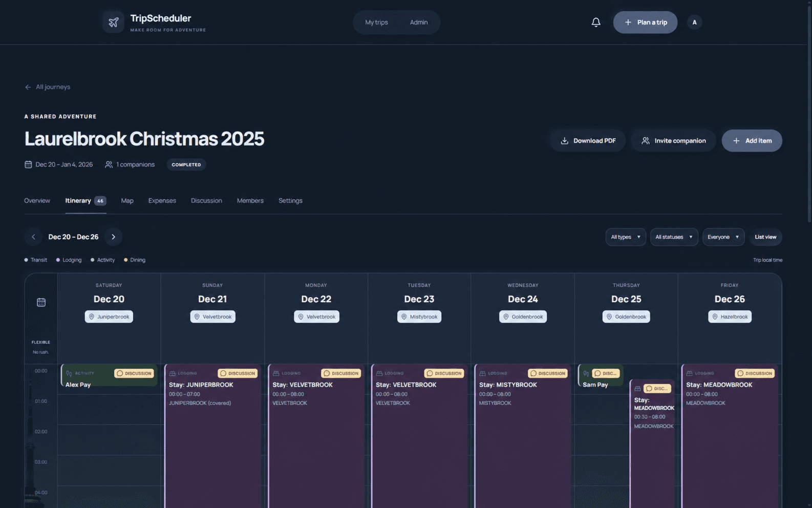812x508 pixels.
Task: Open Discussion badge on Stay: MISTYBROOK
Action: tap(548, 373)
